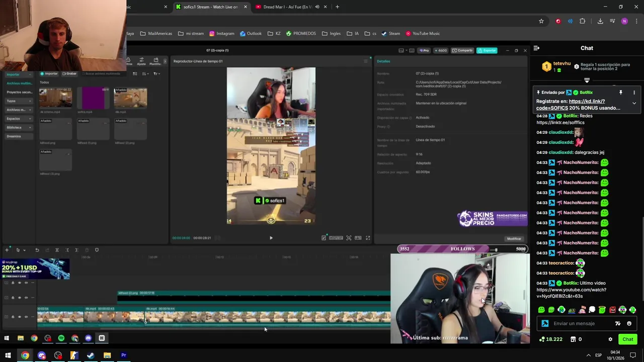This screenshot has height=362, width=644.
Task: Click CapCut icon in streamed taskbar
Action: (x=102, y=338)
